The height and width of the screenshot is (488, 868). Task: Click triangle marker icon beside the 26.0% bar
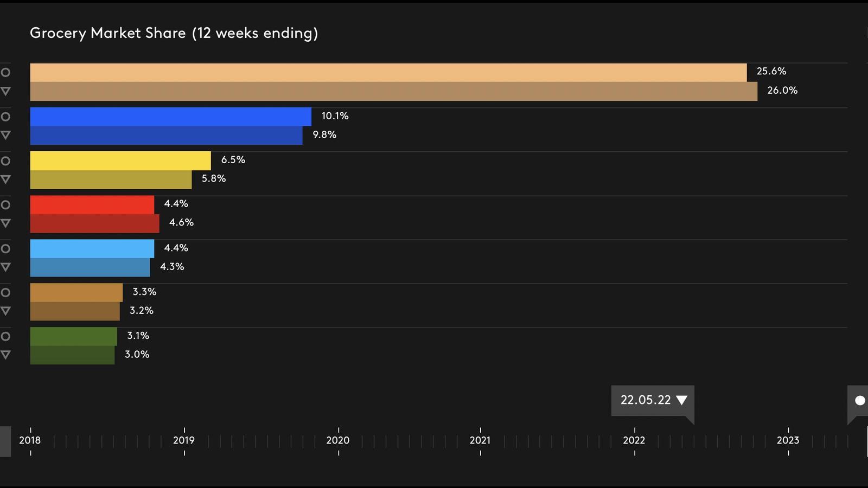coord(5,91)
